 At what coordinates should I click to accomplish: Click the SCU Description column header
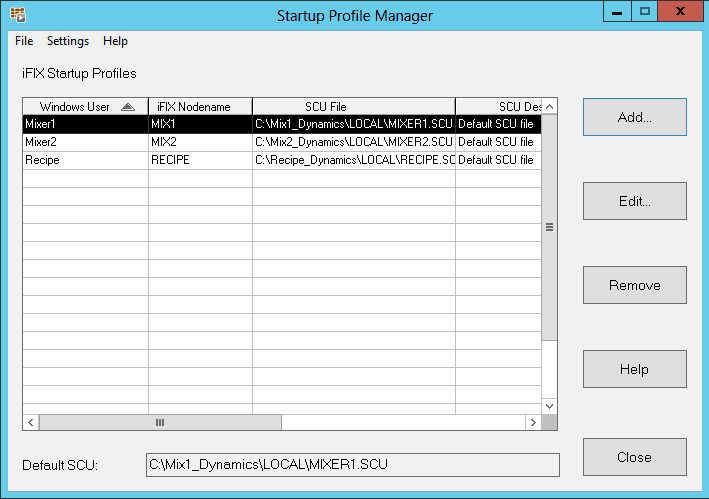(x=498, y=107)
